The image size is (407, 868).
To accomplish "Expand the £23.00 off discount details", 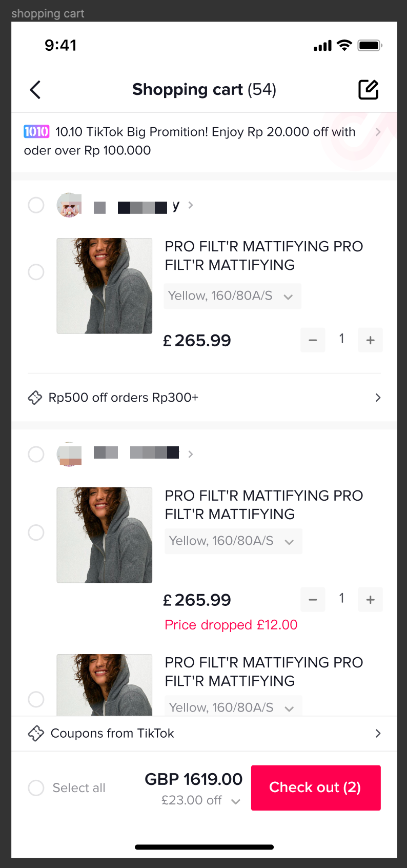I will [235, 801].
